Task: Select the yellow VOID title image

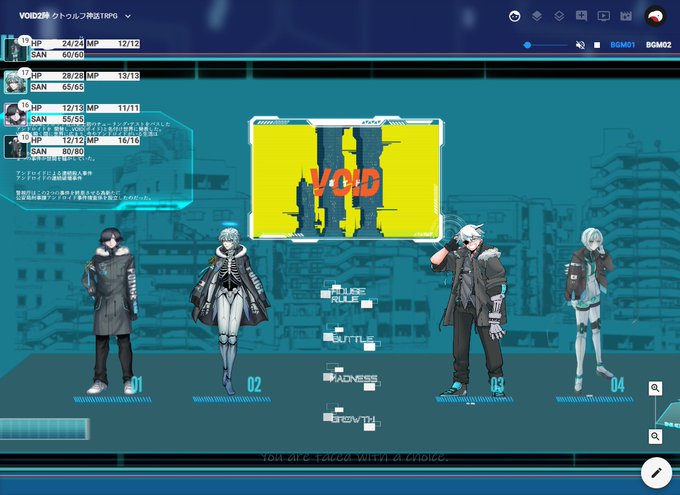Action: (x=346, y=178)
